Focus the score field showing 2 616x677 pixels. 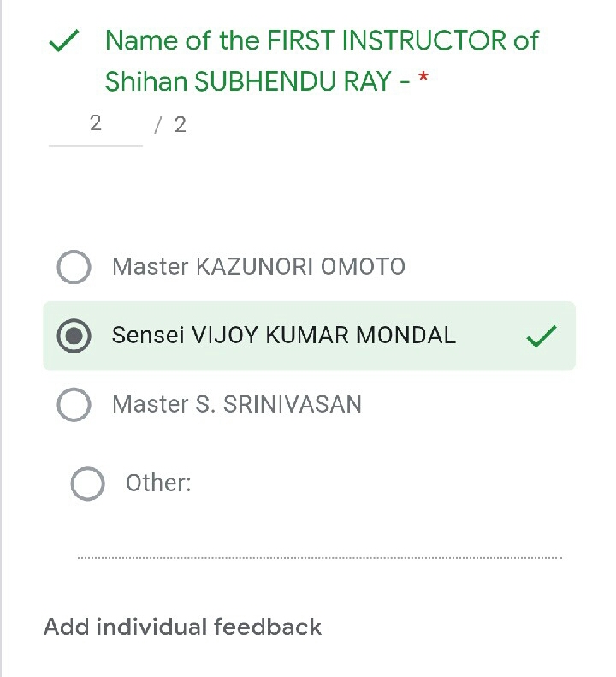tap(95, 124)
